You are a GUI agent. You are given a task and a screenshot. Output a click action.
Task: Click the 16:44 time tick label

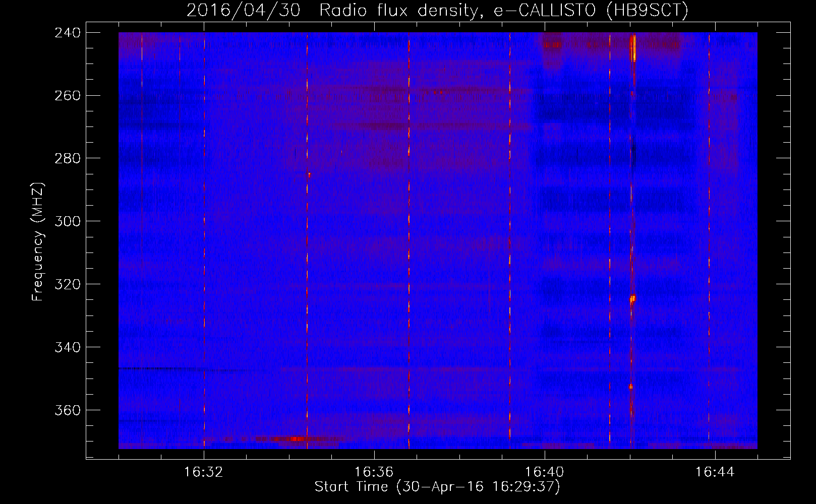click(x=715, y=472)
